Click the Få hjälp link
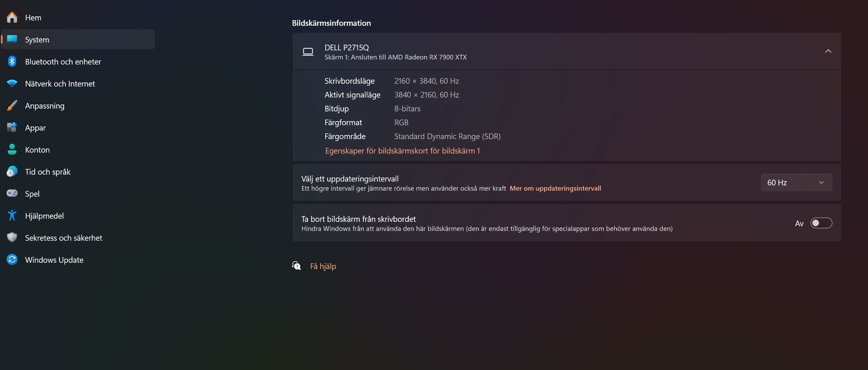This screenshot has width=868, height=370. tap(323, 266)
